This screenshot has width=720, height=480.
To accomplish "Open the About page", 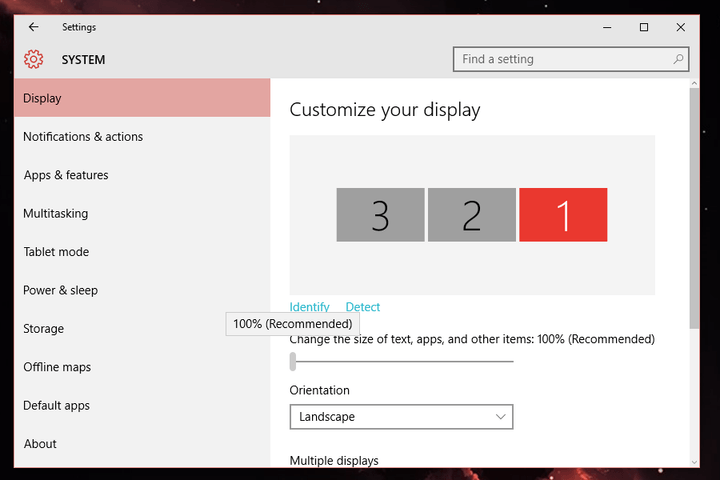I will pos(142,444).
